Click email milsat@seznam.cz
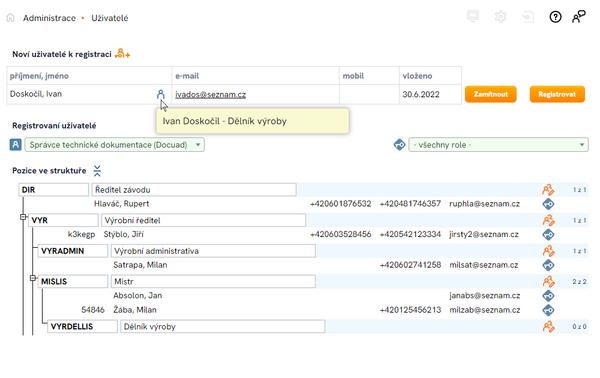The height and width of the screenshot is (378, 600). pyautogui.click(x=484, y=265)
